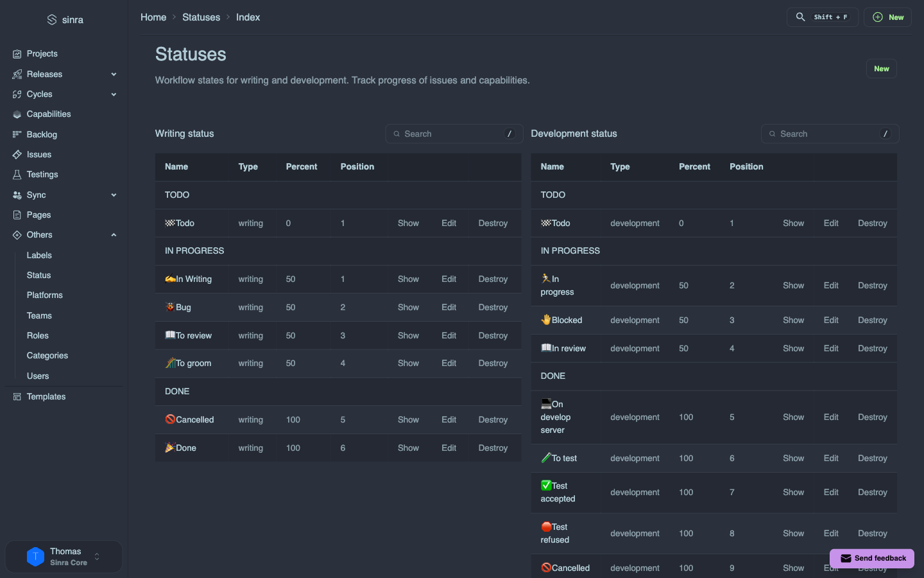Click the Statuses page heading
The width and height of the screenshot is (924, 578).
191,55
